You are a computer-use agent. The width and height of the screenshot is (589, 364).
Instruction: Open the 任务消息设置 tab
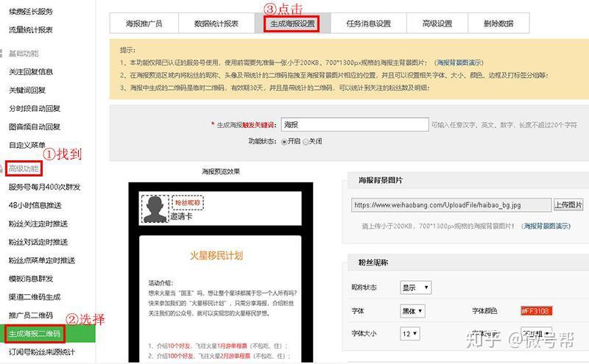coord(369,24)
